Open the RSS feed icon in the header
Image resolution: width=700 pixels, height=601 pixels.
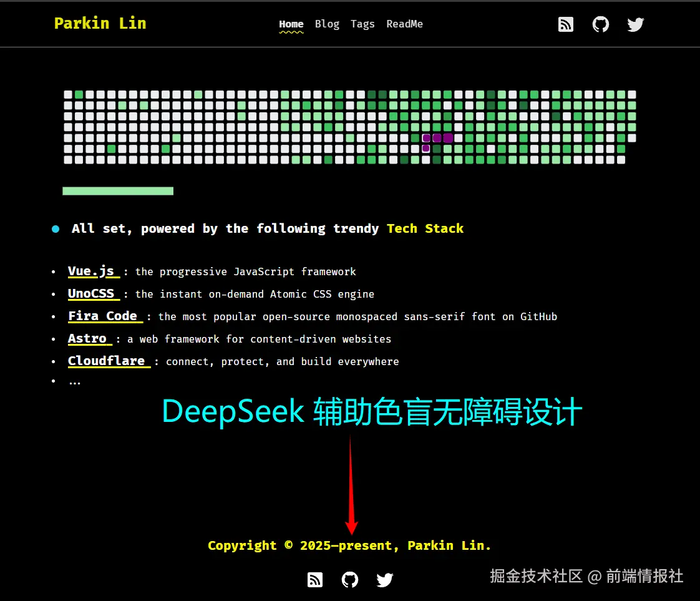pyautogui.click(x=565, y=24)
